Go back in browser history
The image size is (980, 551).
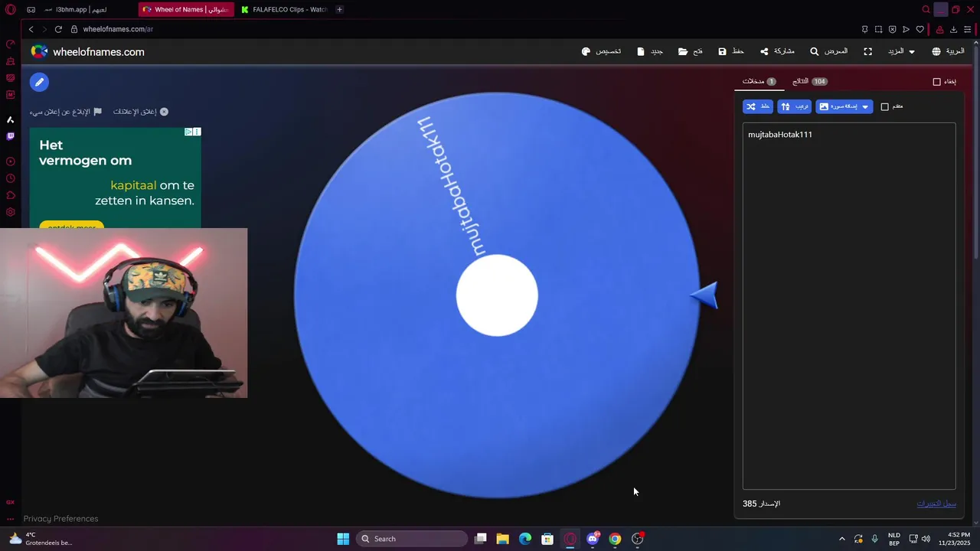coord(31,29)
